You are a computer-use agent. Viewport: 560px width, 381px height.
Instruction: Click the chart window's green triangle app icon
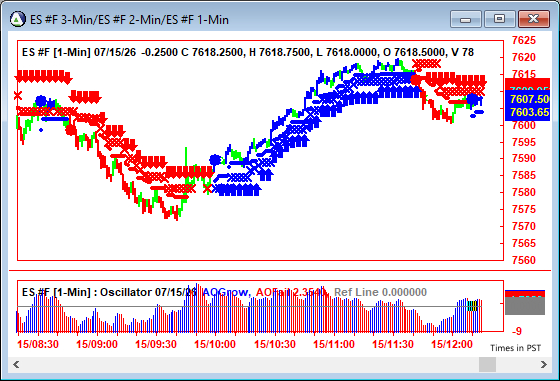click(x=18, y=19)
